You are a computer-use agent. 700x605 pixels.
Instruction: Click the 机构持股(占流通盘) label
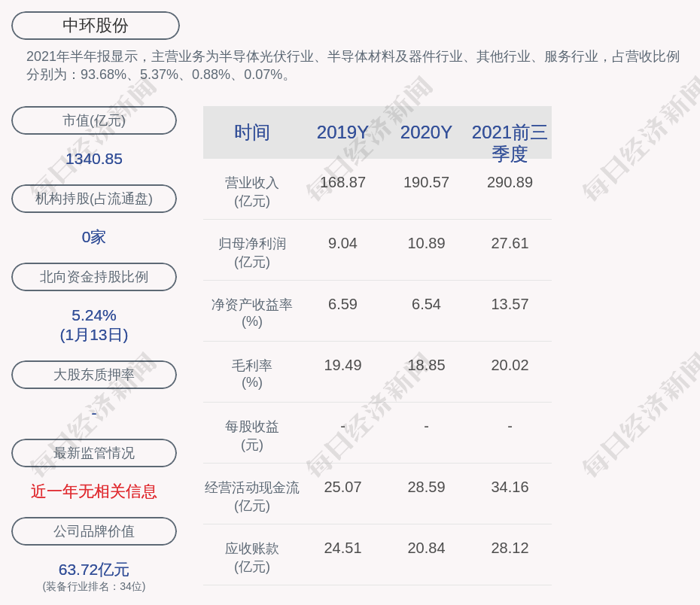pyautogui.click(x=94, y=199)
